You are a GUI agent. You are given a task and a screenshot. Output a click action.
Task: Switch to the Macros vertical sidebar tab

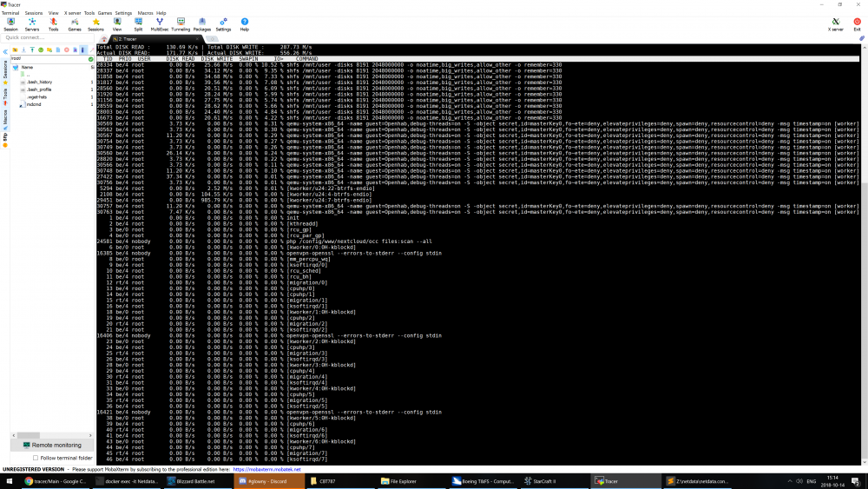pos(5,118)
